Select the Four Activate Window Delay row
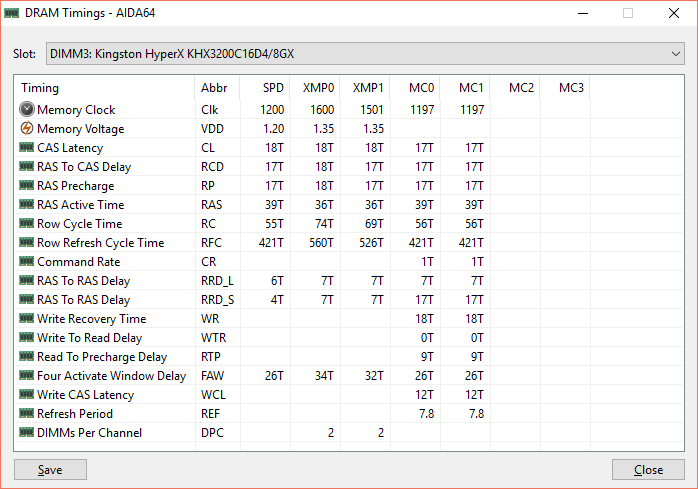 click(x=110, y=376)
